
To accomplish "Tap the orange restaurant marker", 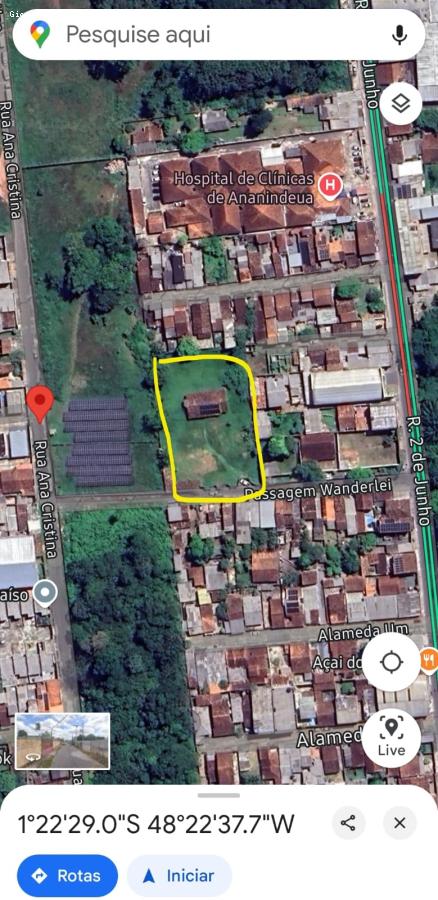I will click(x=429, y=660).
